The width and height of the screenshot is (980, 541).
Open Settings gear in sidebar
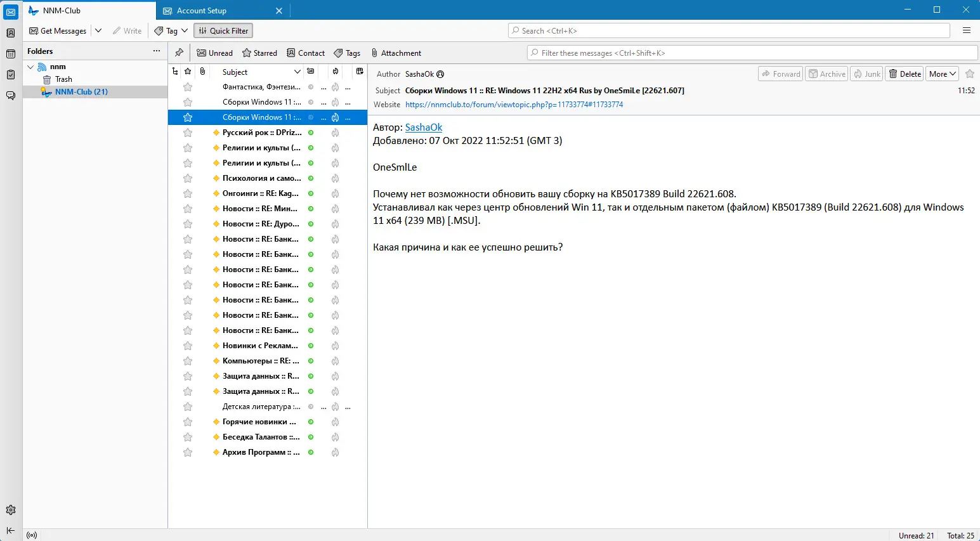point(11,510)
